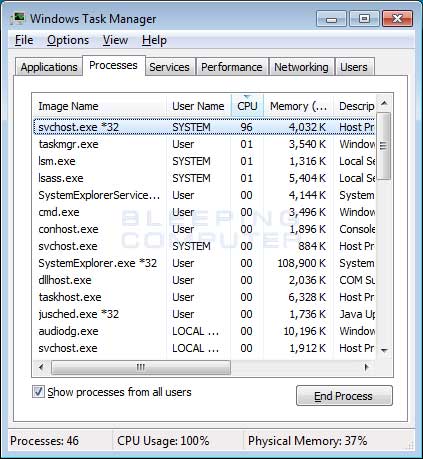Go to the Networking tab
The width and height of the screenshot is (423, 459).
click(301, 67)
